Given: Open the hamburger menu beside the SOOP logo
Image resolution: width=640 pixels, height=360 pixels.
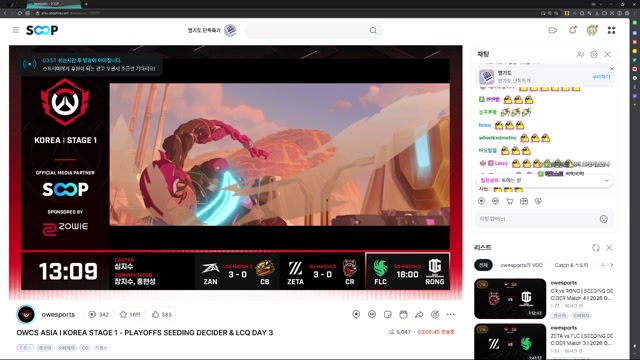Looking at the screenshot, I should tap(16, 30).
